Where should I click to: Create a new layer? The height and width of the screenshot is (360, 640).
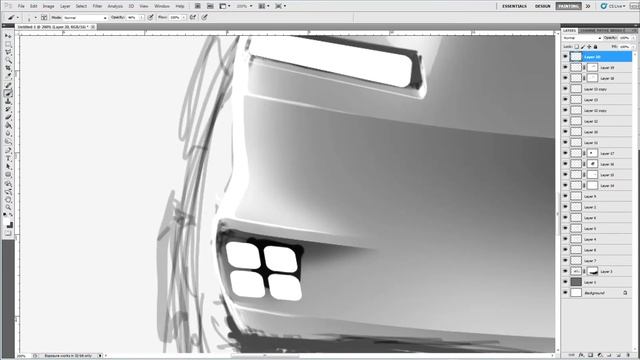pyautogui.click(x=618, y=355)
